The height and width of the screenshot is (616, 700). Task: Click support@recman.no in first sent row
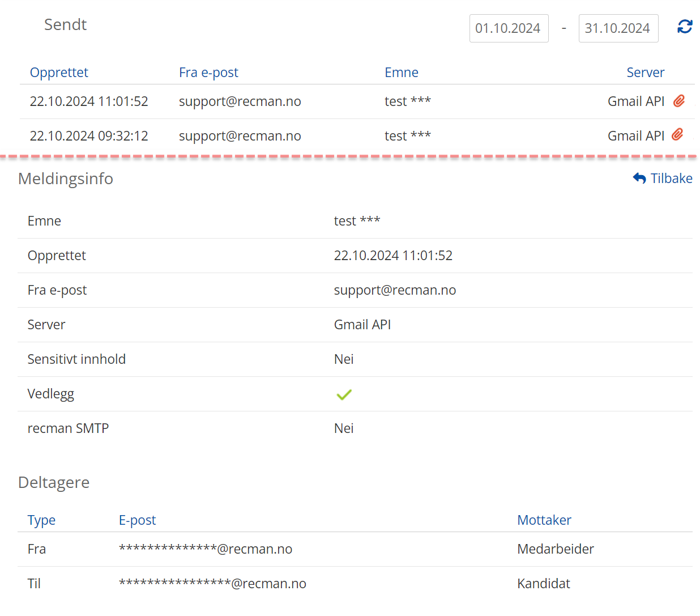pyautogui.click(x=240, y=101)
